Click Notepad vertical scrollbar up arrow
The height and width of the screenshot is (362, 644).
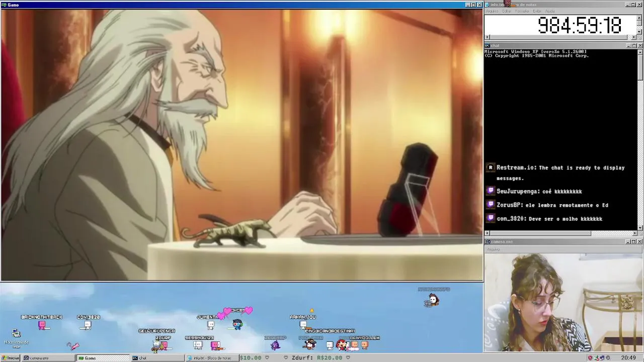coord(639,17)
